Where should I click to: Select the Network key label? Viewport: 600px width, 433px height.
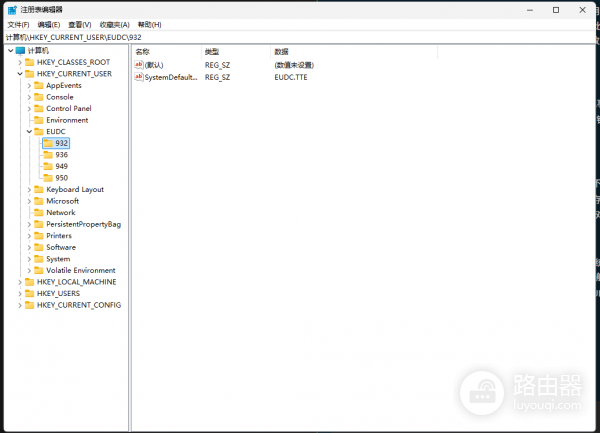[x=61, y=213]
